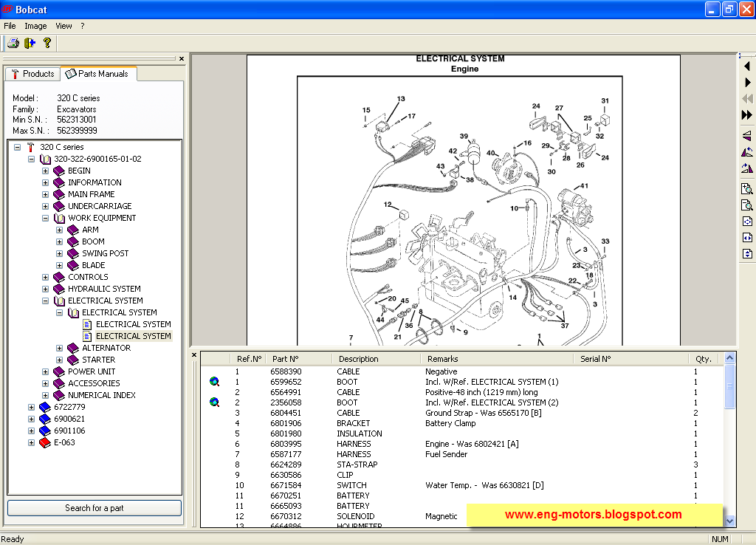The width and height of the screenshot is (756, 545).
Task: Expand the E-063 manual node
Action: [x=31, y=443]
